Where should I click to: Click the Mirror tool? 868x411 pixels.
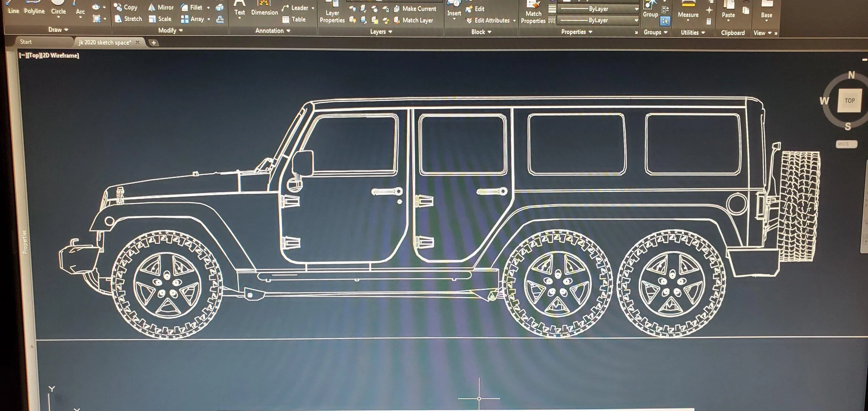pyautogui.click(x=161, y=7)
